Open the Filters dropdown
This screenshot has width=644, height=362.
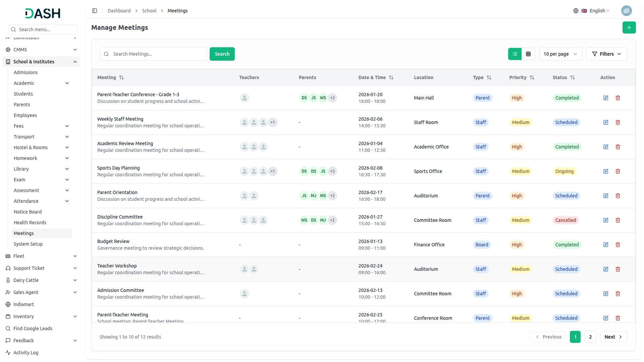pyautogui.click(x=606, y=54)
